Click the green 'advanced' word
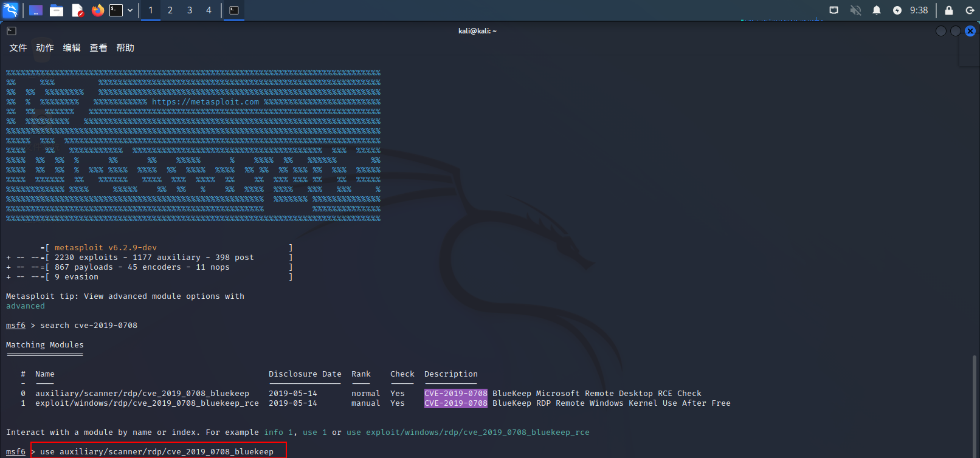Screen dimensions: 980x458 pos(26,306)
